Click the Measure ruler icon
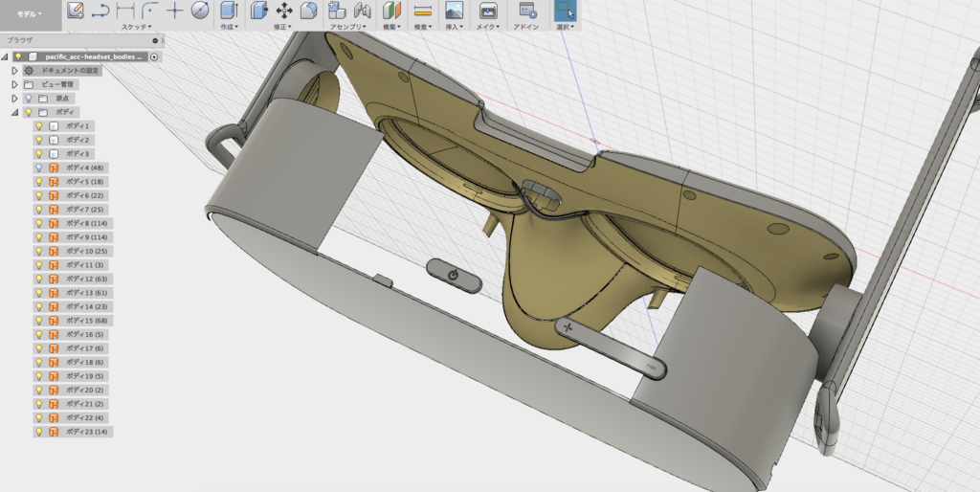 (423, 10)
